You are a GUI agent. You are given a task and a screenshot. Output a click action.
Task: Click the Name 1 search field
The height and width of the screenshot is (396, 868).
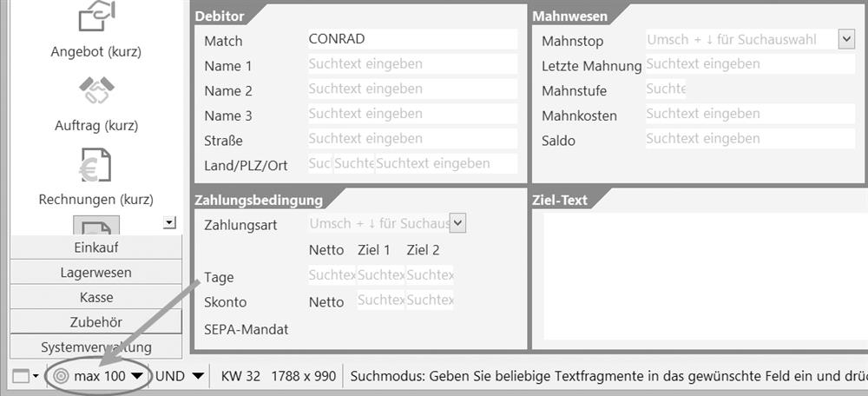[x=412, y=64]
